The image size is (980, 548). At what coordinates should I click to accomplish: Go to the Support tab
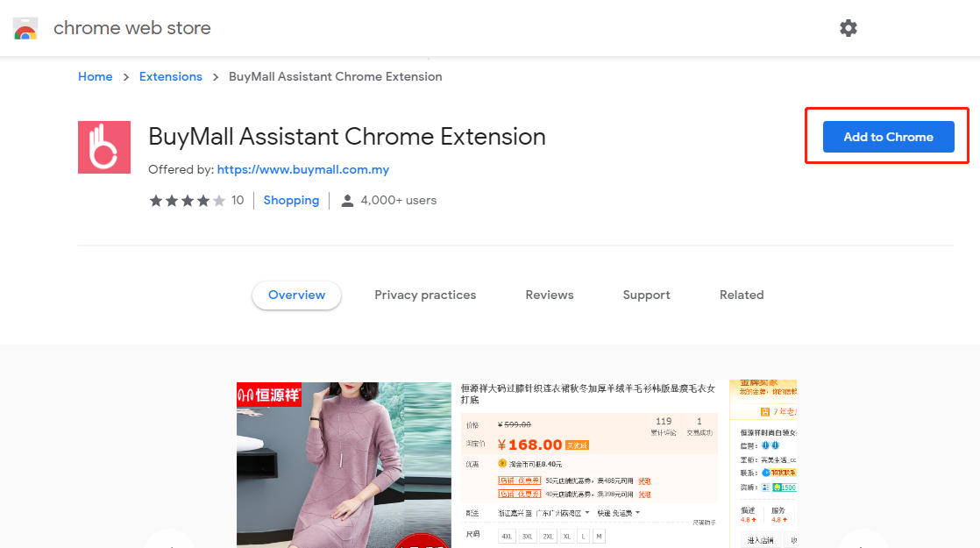(x=646, y=295)
